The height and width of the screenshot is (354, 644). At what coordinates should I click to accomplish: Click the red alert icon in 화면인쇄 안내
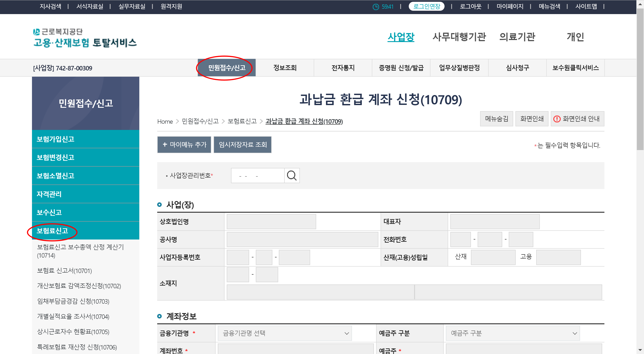(x=557, y=119)
